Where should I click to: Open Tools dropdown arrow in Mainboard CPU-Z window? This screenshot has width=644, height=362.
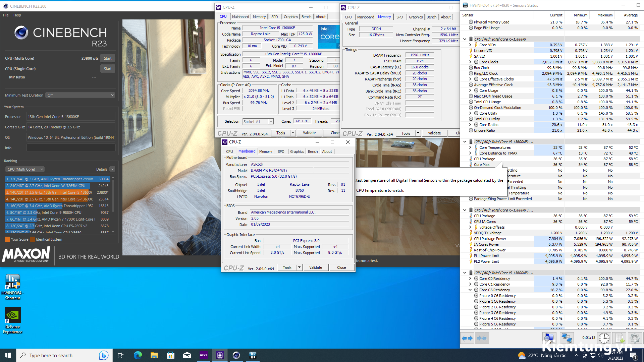point(299,267)
